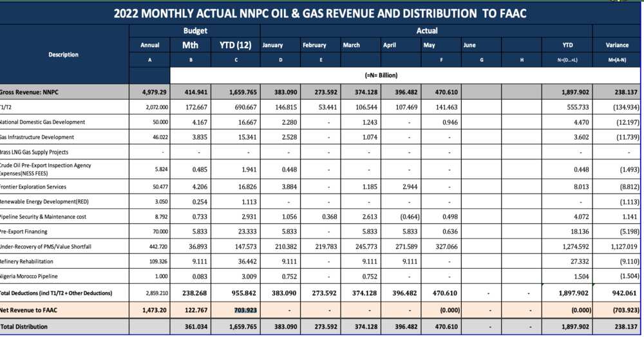Click the Total Deductions row label
The image size is (644, 337).
tap(56, 293)
